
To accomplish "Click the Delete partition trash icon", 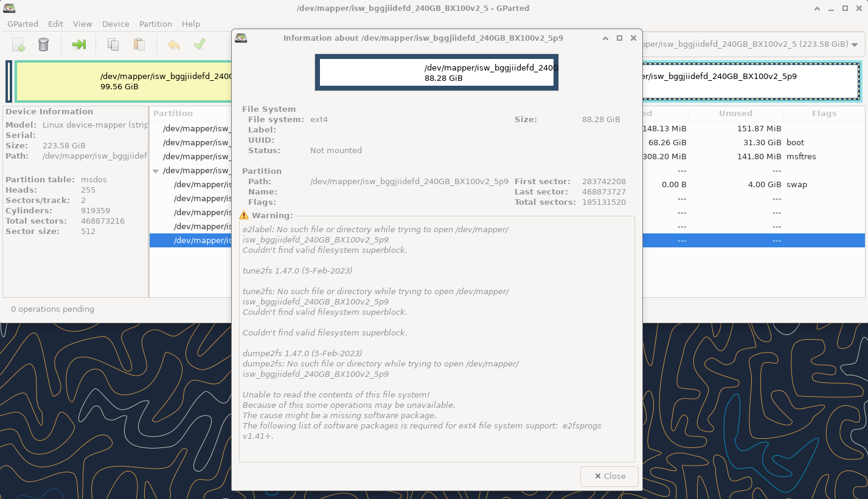I will click(x=43, y=44).
